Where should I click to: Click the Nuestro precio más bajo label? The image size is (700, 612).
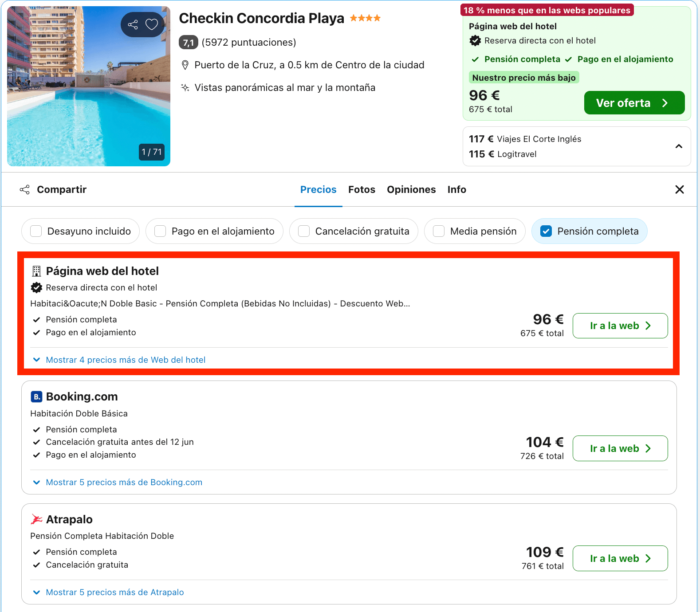pos(524,78)
